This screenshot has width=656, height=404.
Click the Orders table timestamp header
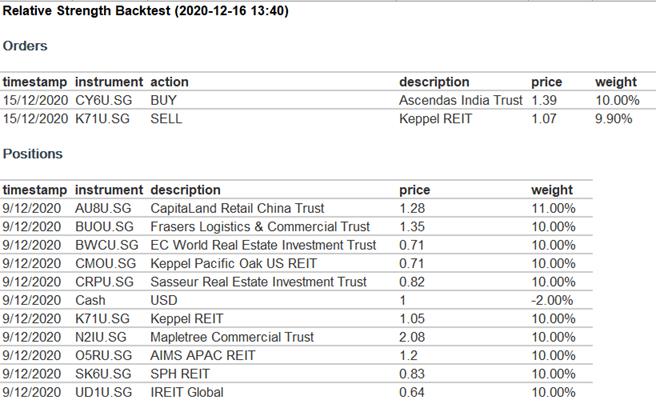35,82
